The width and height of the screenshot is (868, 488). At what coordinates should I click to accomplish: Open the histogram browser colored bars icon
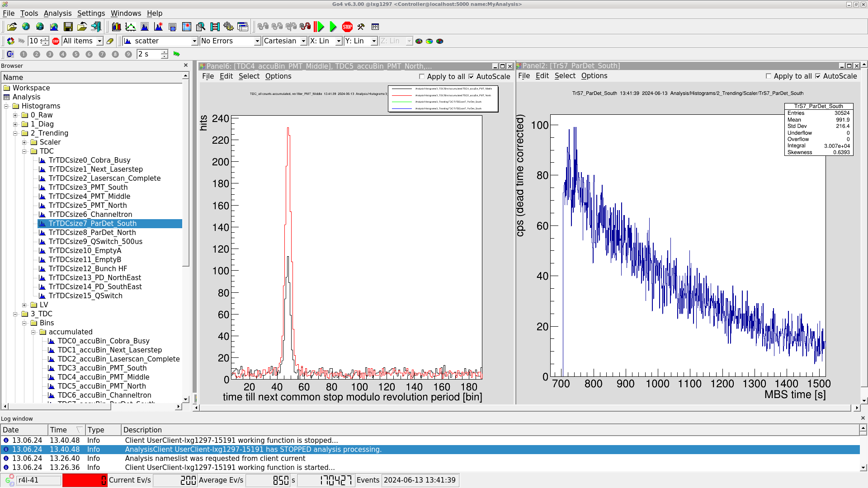pyautogui.click(x=116, y=27)
